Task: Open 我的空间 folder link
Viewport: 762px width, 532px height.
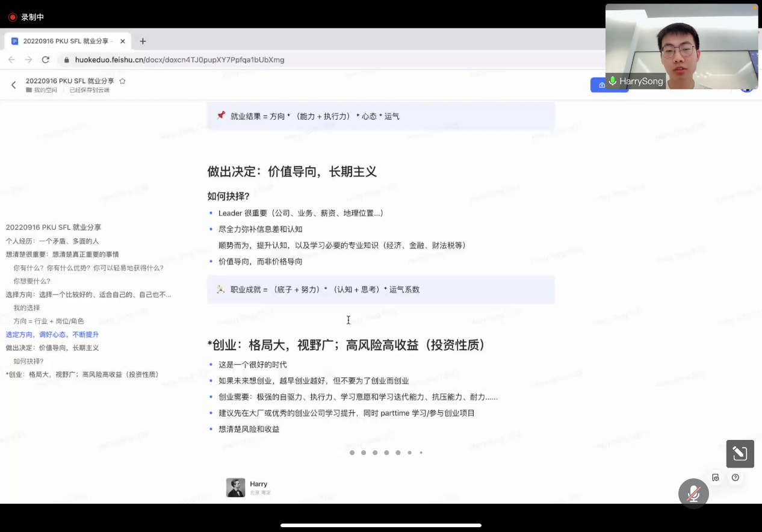Action: (x=45, y=90)
